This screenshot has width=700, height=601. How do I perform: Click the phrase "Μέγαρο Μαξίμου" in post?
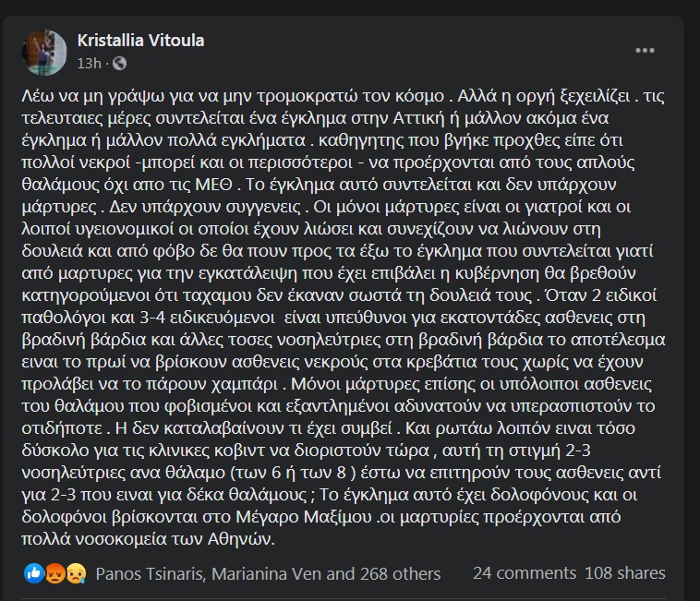304,518
